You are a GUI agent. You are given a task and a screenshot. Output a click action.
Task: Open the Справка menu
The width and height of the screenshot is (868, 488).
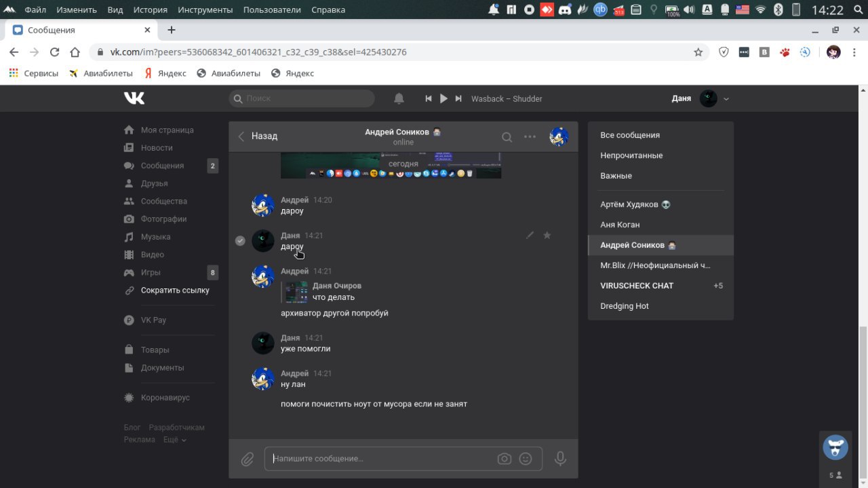pos(328,10)
